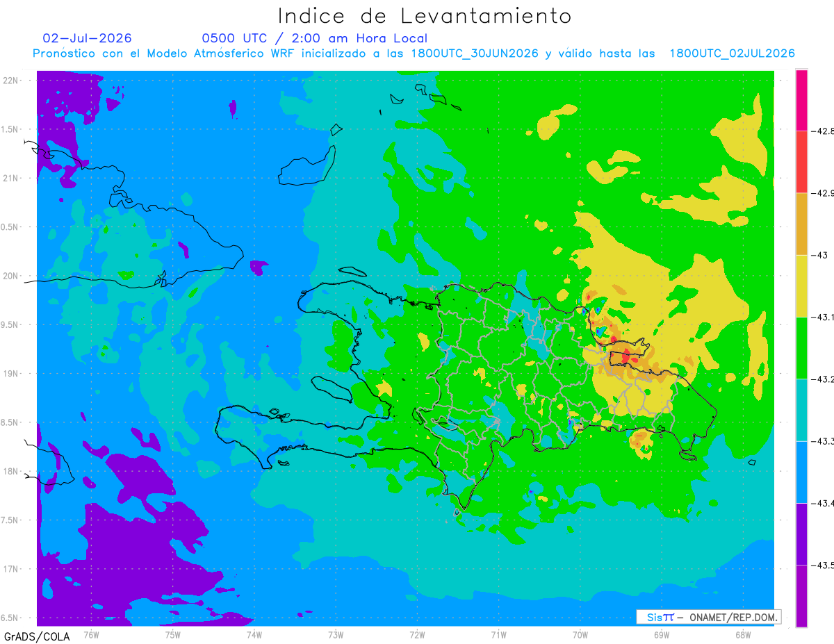The width and height of the screenshot is (834, 644).
Task: Click the '18N' latitude label
Action: click(10, 472)
